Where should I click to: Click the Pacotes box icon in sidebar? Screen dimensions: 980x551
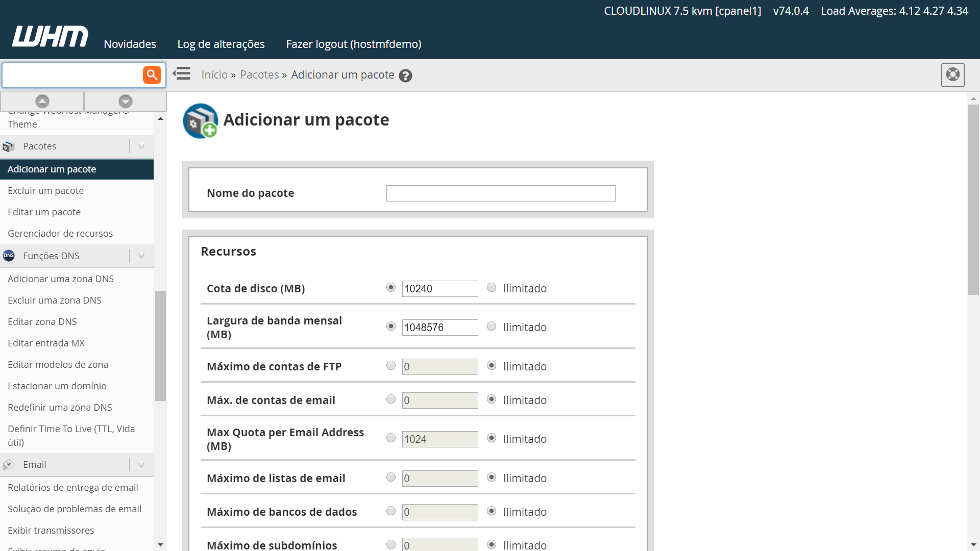pyautogui.click(x=9, y=146)
